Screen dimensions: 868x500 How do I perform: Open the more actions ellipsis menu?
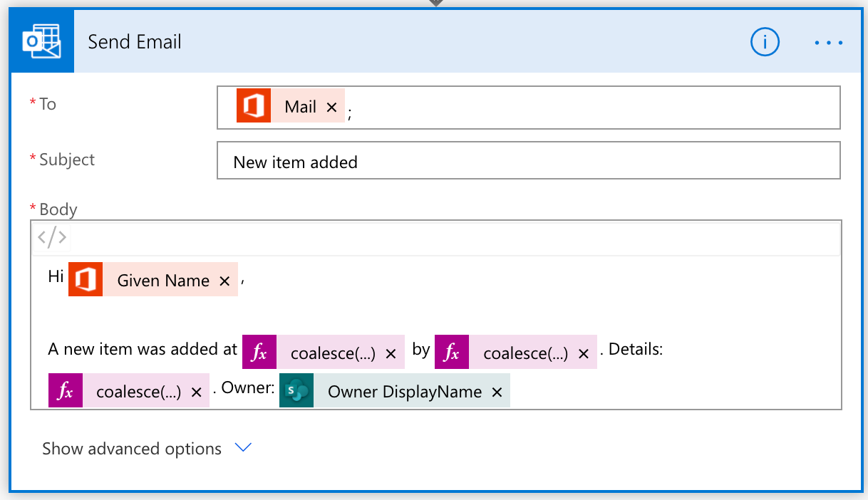827,42
